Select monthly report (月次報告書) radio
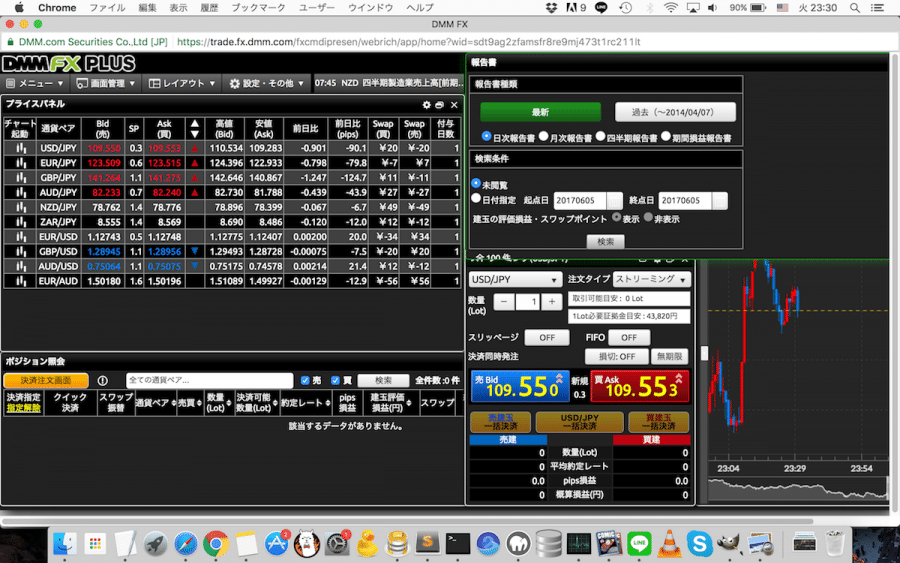The height and width of the screenshot is (563, 900). point(544,137)
